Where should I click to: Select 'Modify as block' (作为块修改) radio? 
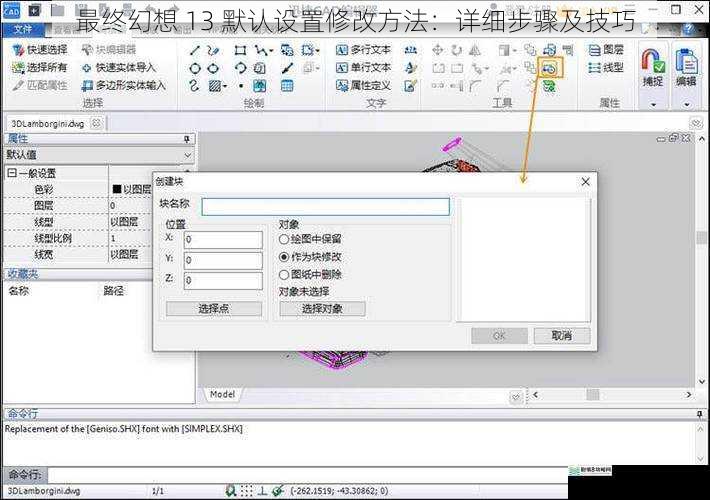284,257
